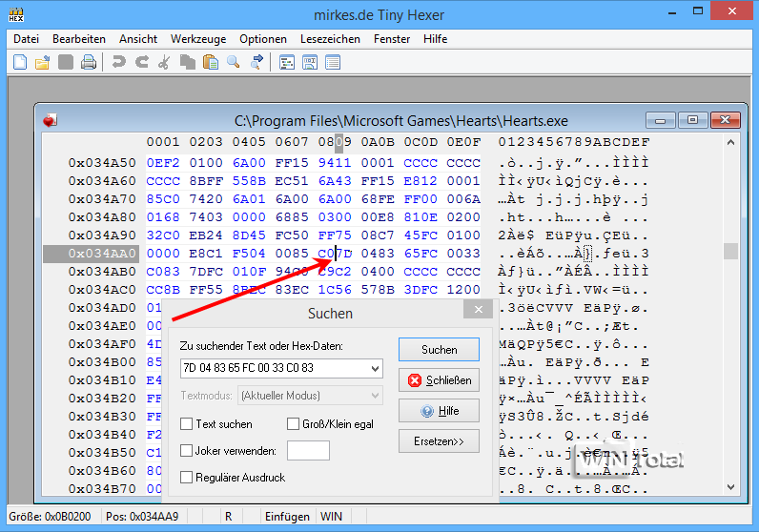Open the Bearbeiten menu
The image size is (759, 532).
(79, 39)
